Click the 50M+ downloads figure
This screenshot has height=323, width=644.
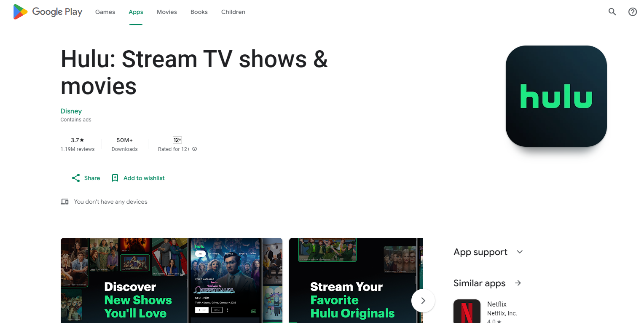125,140
